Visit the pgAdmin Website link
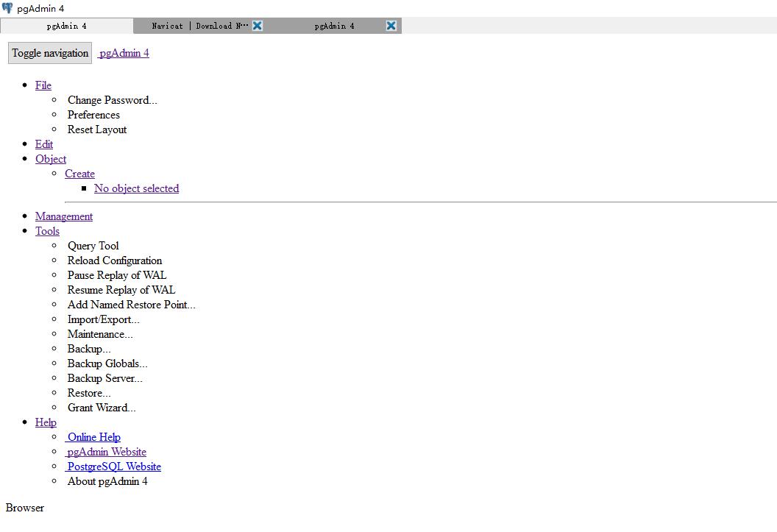Image resolution: width=777 pixels, height=532 pixels. 105,453
